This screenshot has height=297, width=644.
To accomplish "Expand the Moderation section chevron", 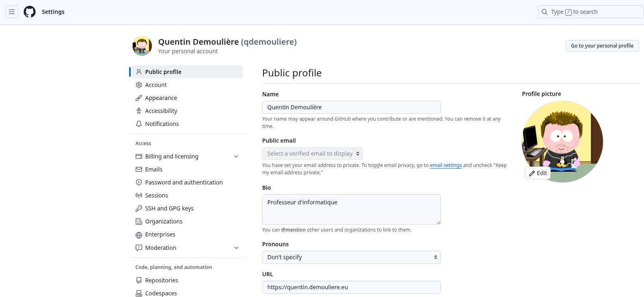I will [236, 248].
